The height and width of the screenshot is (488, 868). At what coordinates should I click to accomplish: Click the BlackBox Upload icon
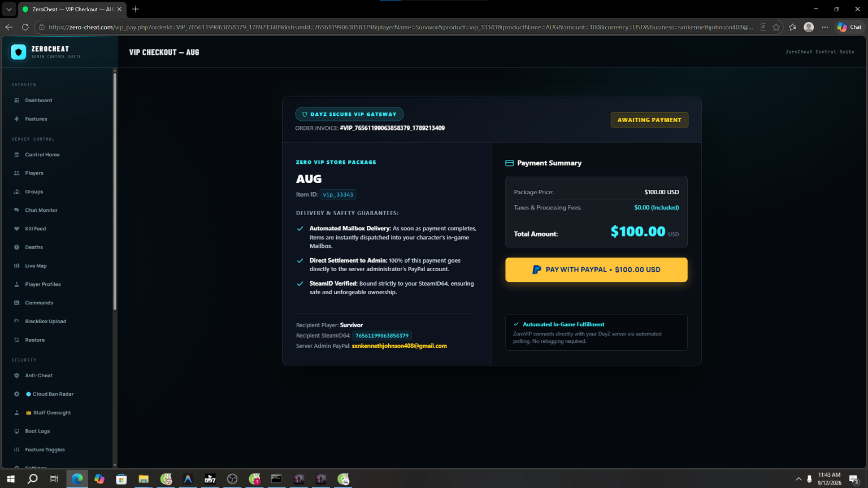tap(16, 321)
